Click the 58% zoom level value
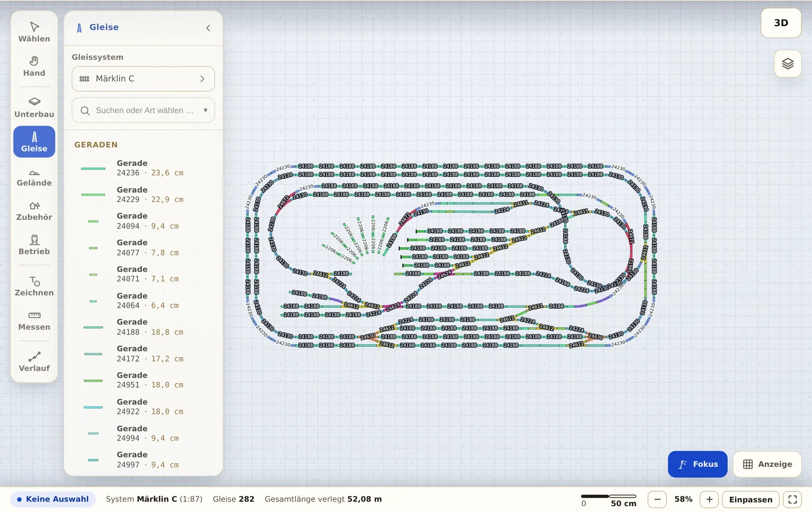 pyautogui.click(x=683, y=499)
